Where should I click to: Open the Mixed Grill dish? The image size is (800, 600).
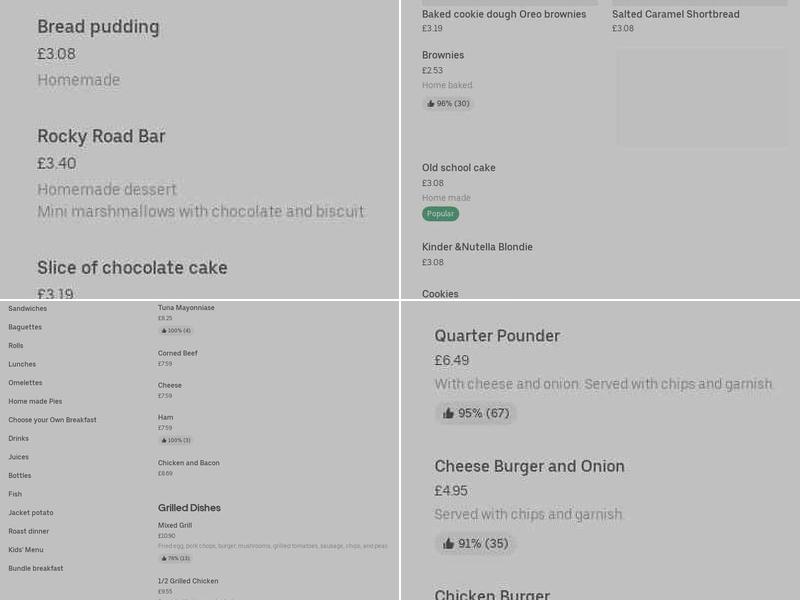coord(177,525)
